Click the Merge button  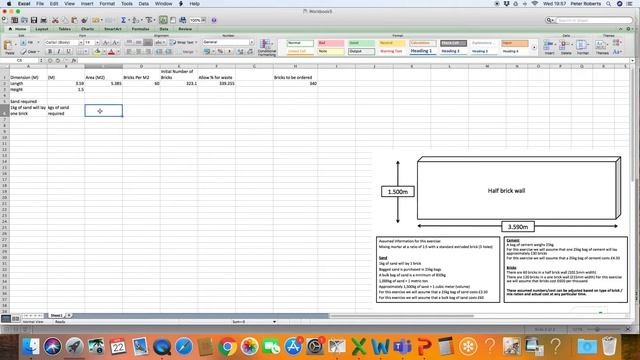(x=188, y=52)
